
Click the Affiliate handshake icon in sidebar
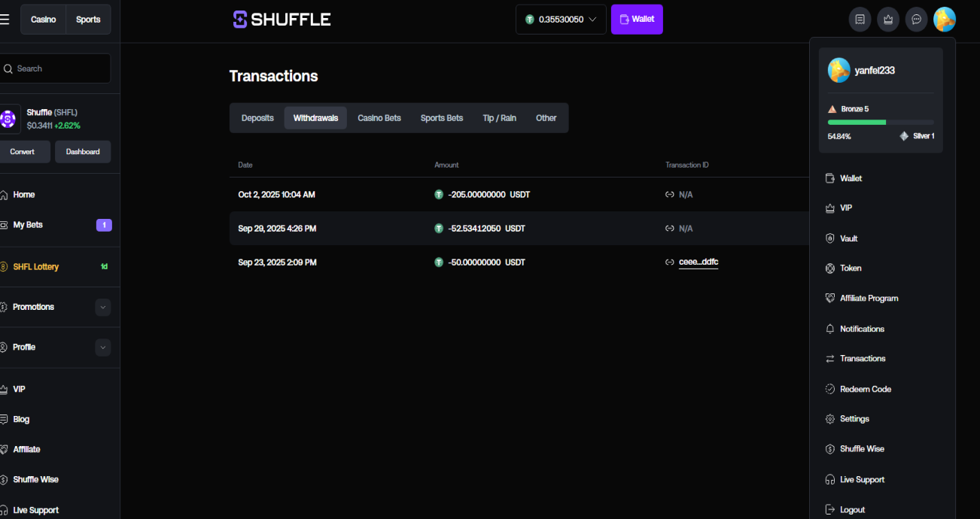pyautogui.click(x=5, y=450)
